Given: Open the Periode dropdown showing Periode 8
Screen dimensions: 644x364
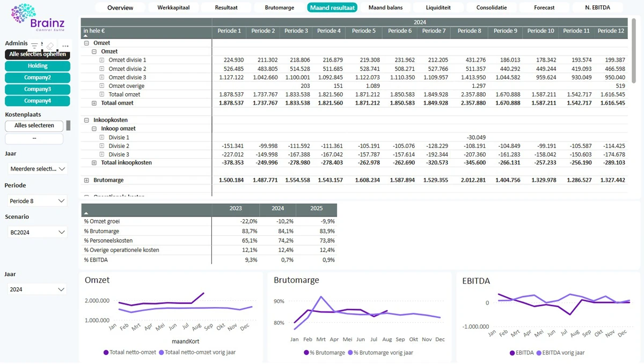Looking at the screenshot, I should coord(38,201).
